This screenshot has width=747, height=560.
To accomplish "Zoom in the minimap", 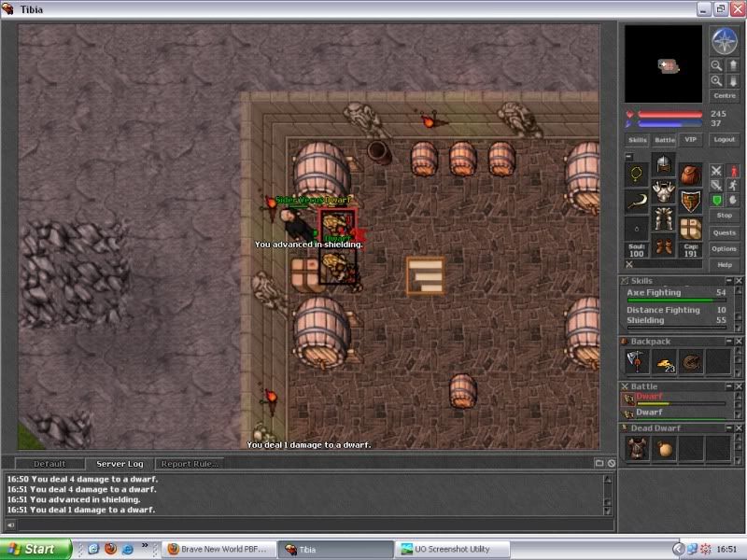I will tap(716, 81).
